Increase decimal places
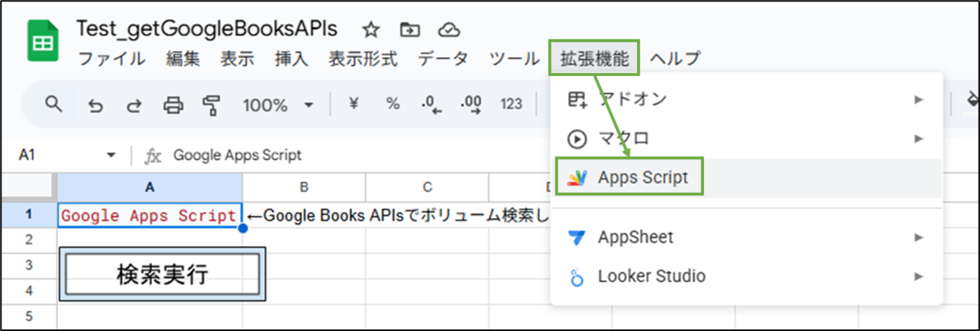The width and height of the screenshot is (980, 331). click(471, 105)
